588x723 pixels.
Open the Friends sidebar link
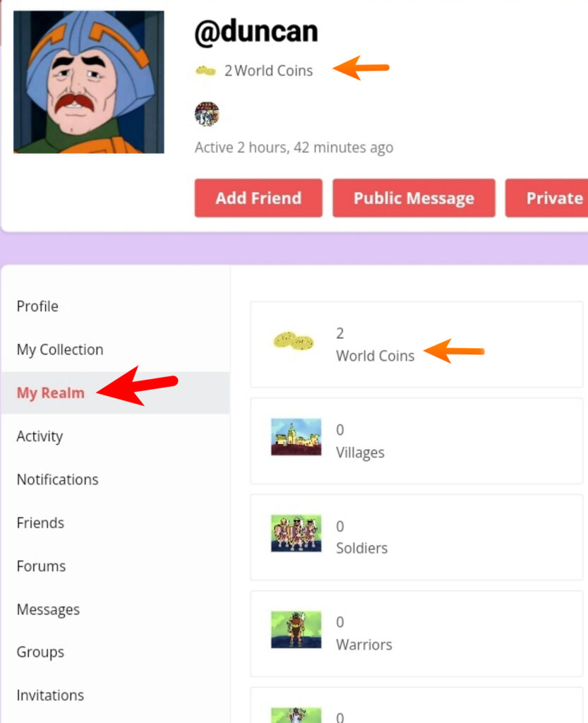coord(40,523)
